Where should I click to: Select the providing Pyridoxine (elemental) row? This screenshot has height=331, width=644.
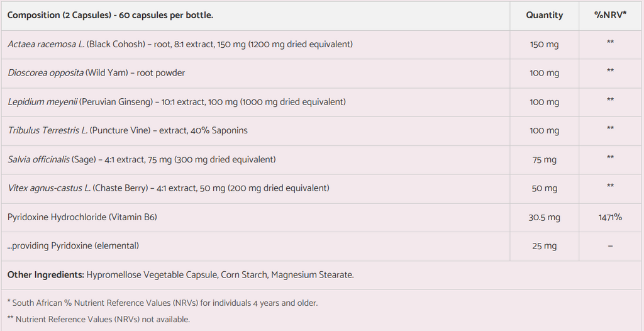(73, 246)
